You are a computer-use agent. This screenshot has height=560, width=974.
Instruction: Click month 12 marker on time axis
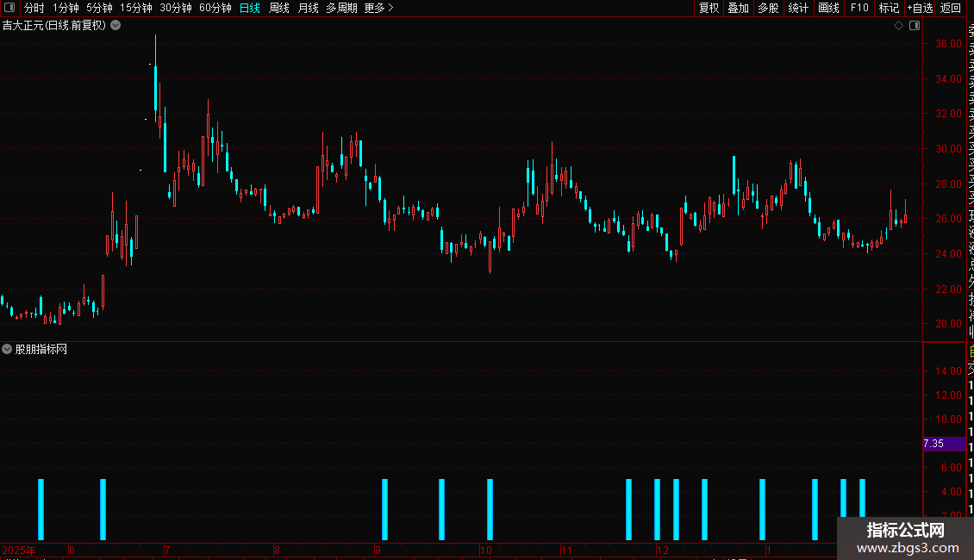coord(663,550)
